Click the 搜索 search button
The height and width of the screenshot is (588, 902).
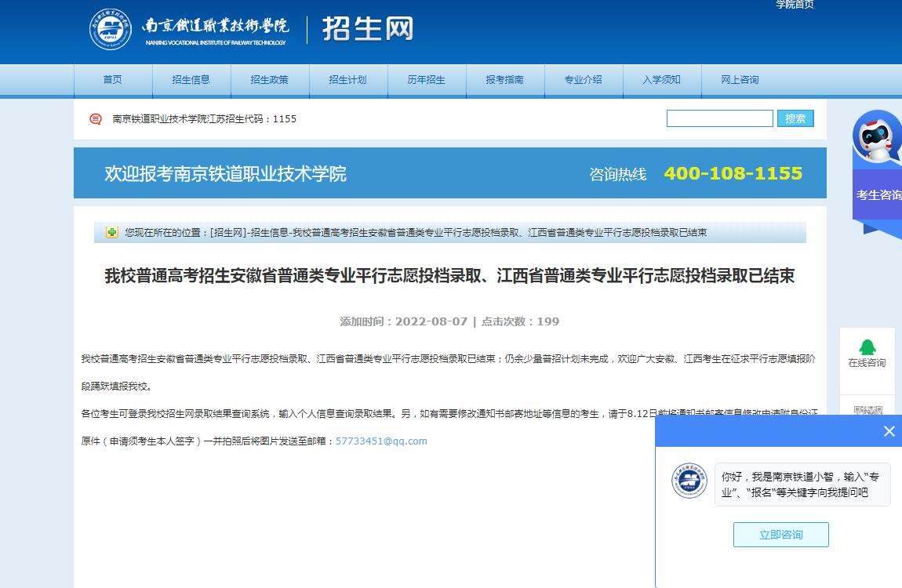795,118
